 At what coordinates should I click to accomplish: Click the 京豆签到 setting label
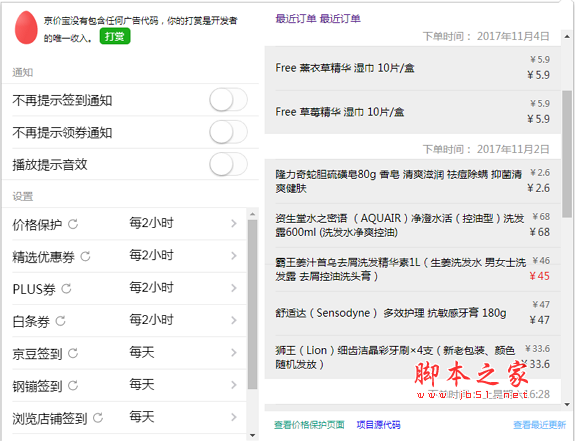(37, 354)
